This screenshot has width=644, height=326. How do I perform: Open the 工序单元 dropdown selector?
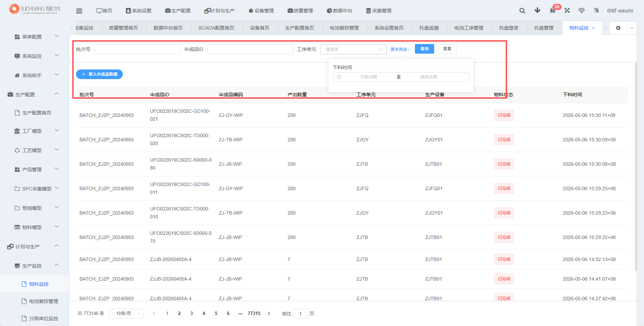[353, 49]
